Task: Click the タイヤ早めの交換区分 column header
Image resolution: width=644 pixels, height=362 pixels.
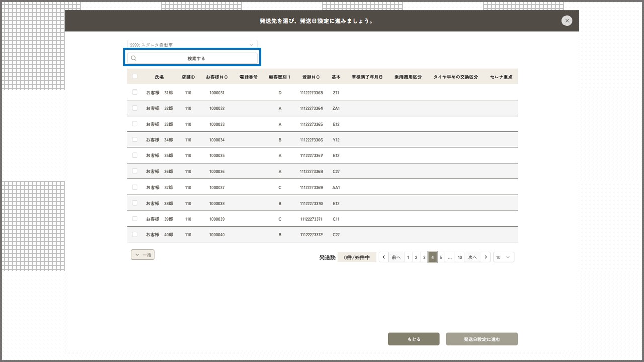Action: click(456, 77)
